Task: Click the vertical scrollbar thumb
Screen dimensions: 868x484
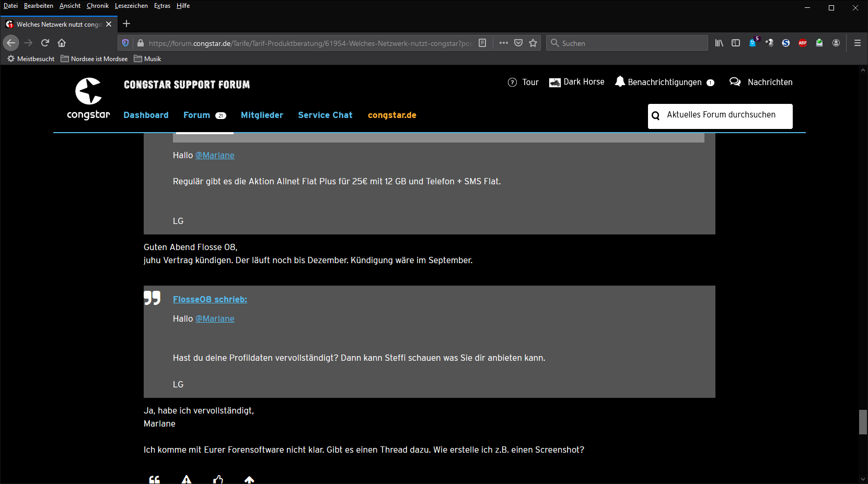Action: pyautogui.click(x=862, y=422)
